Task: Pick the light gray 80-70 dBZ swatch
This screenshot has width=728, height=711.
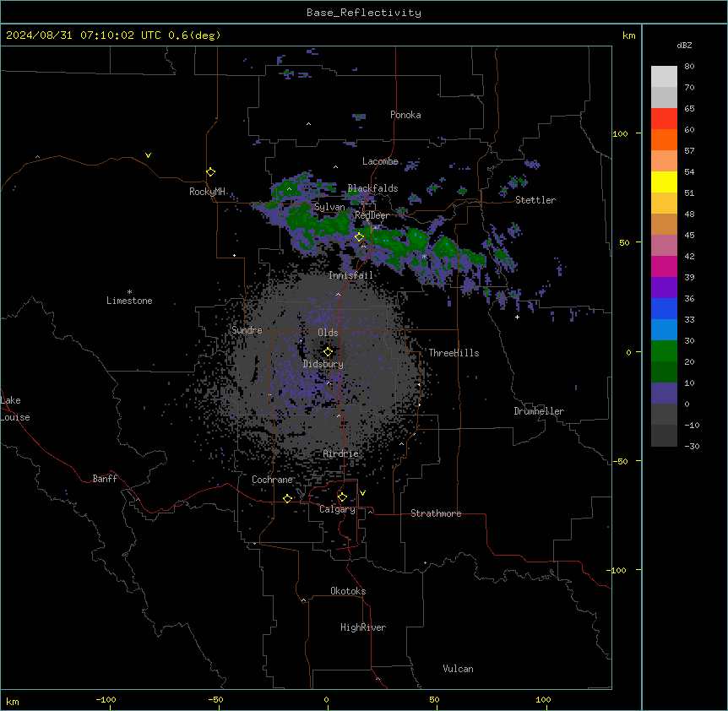Action: [664, 77]
